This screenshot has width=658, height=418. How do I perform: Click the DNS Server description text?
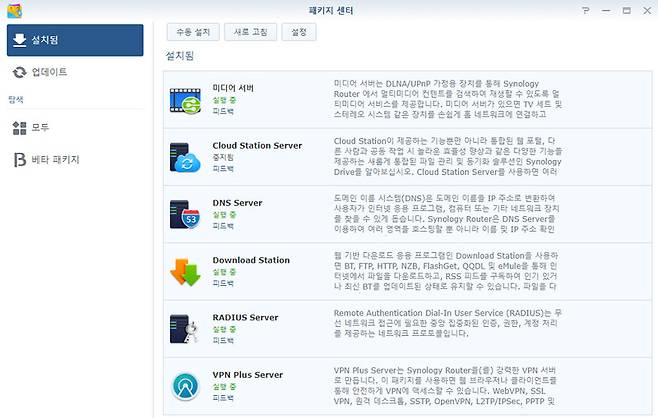[447, 214]
